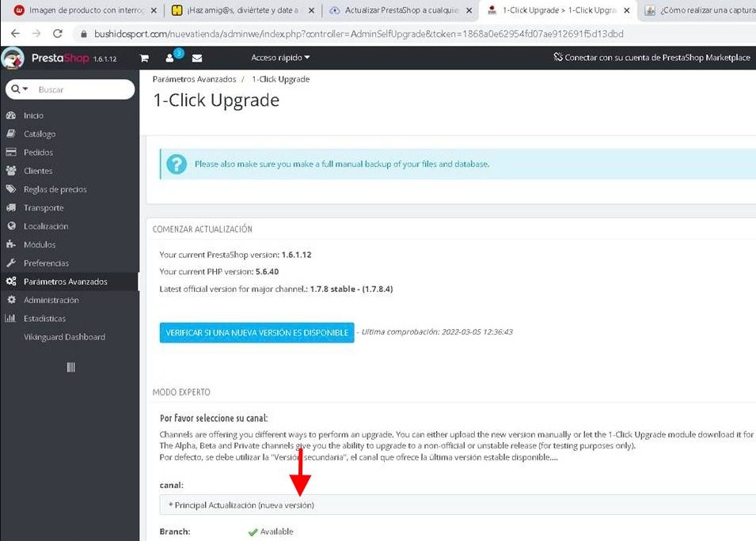Open the Catálogo menu in sidebar
Image resolution: width=756 pixels, height=541 pixels.
pyautogui.click(x=40, y=134)
